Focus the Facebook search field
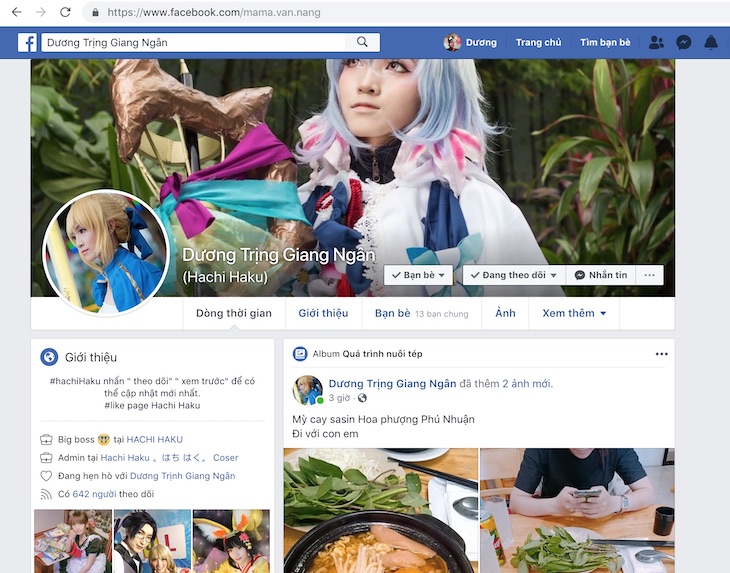This screenshot has width=730, height=573. [x=194, y=42]
